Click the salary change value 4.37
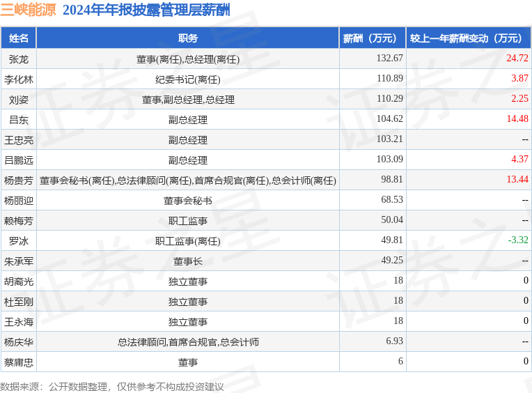The height and width of the screenshot is (393, 532). click(x=519, y=159)
